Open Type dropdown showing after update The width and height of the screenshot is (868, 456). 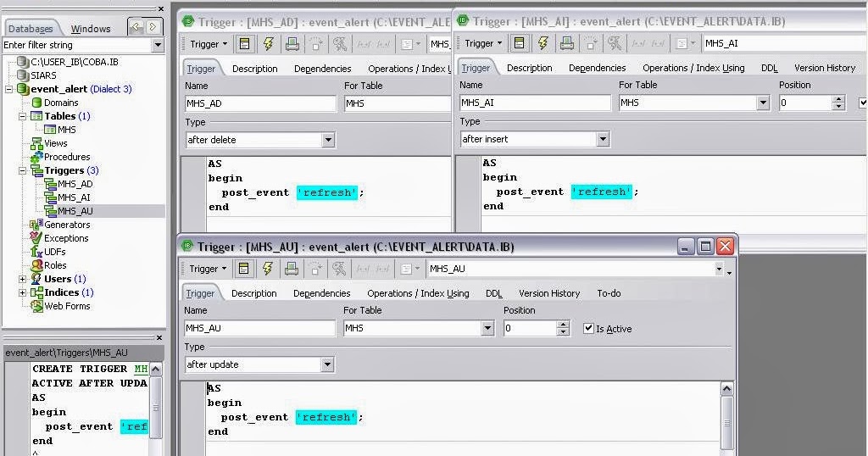(327, 364)
